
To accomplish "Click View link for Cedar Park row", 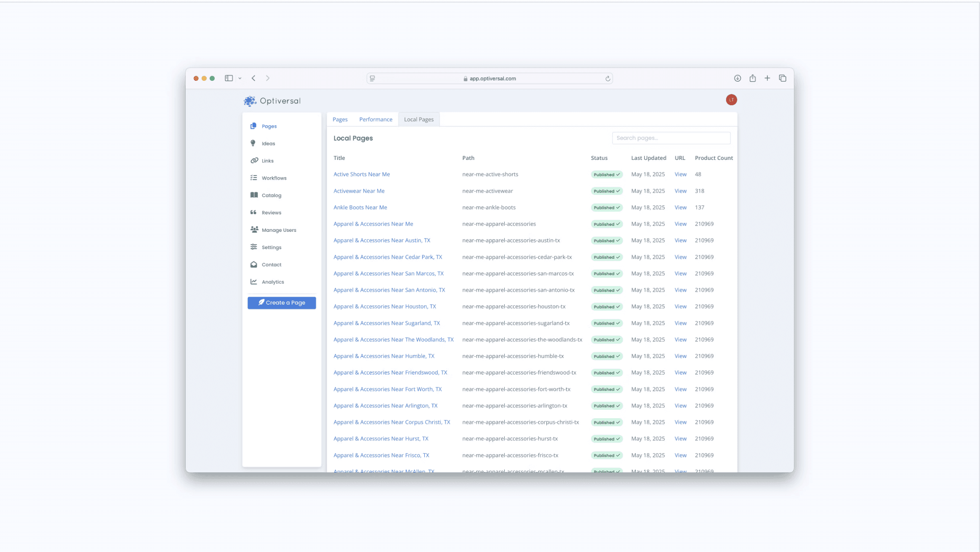I will pos(680,257).
